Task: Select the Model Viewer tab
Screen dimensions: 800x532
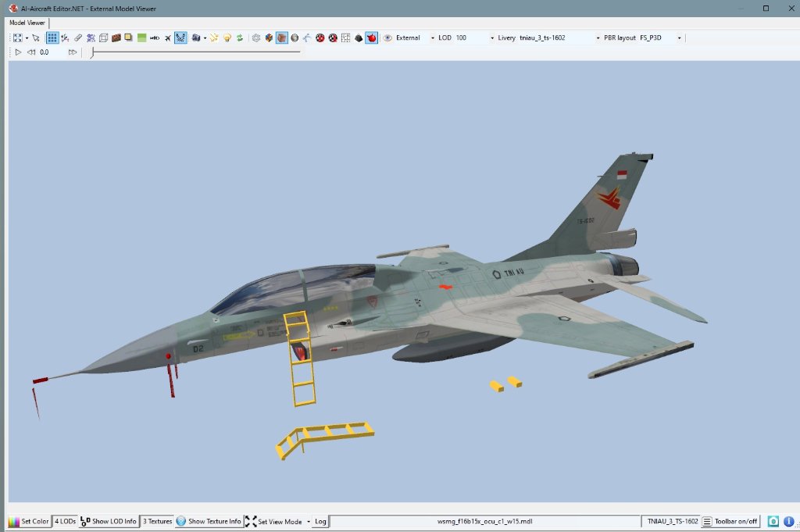Action: click(x=27, y=23)
